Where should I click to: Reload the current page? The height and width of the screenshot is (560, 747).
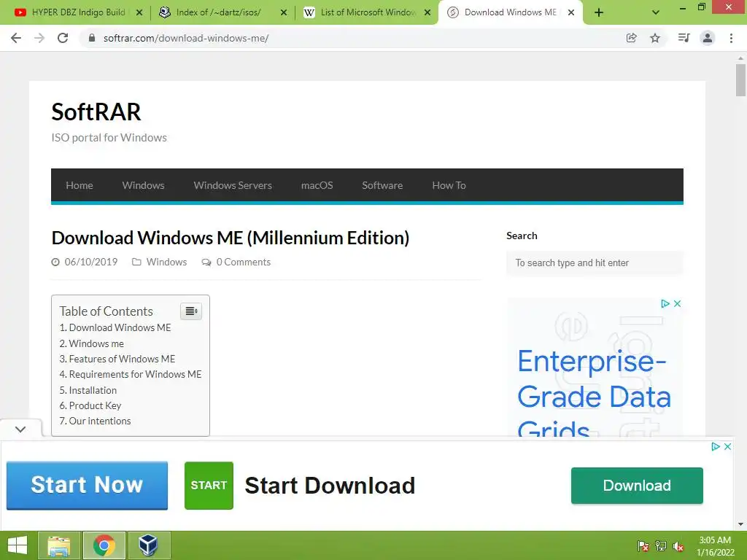(x=63, y=38)
